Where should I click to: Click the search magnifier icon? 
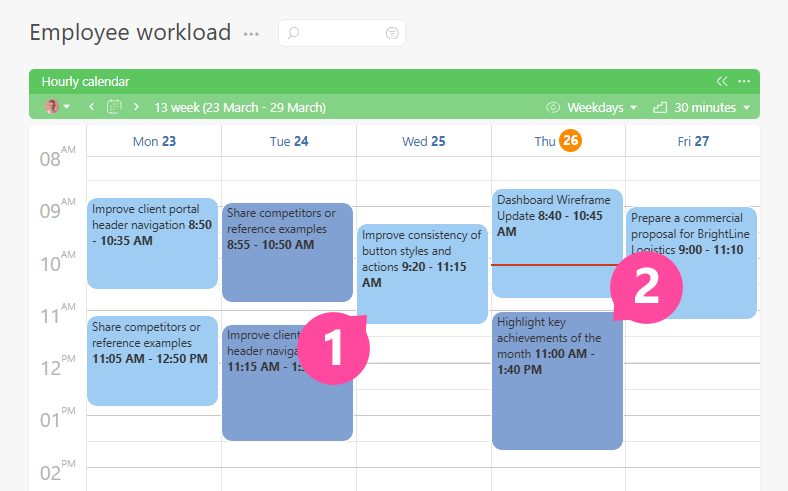point(294,33)
